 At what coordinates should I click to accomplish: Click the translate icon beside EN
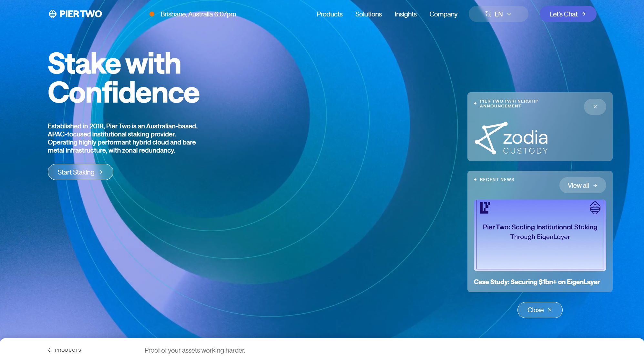coord(488,14)
